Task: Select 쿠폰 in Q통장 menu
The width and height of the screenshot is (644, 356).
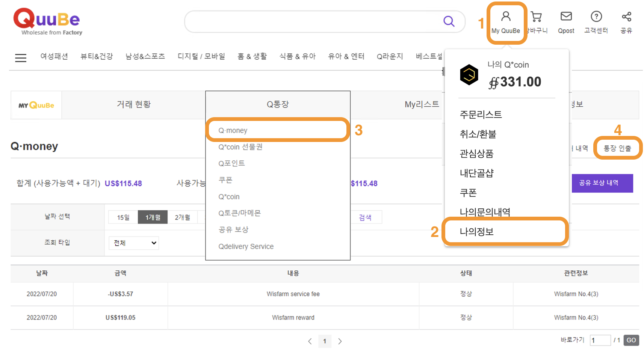Action: click(225, 180)
